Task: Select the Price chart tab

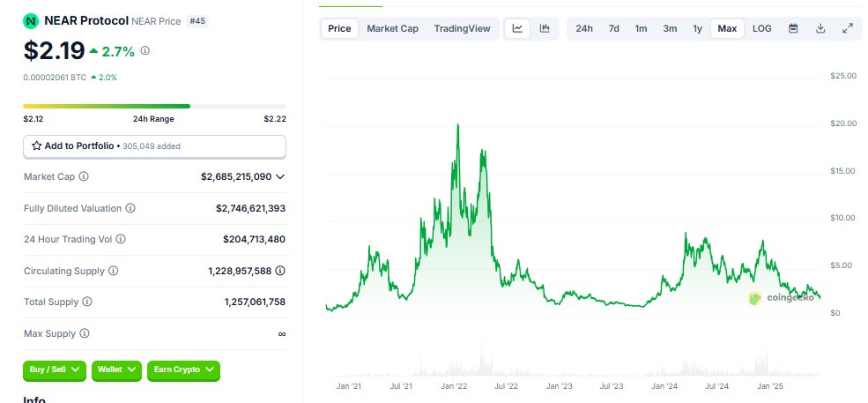Action: pyautogui.click(x=339, y=28)
